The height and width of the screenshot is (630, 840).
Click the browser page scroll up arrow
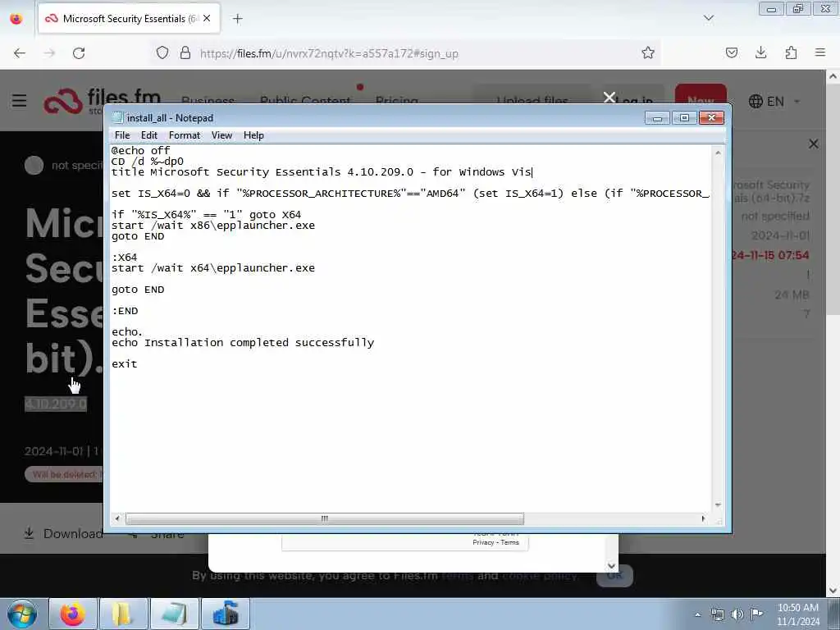tap(833, 76)
